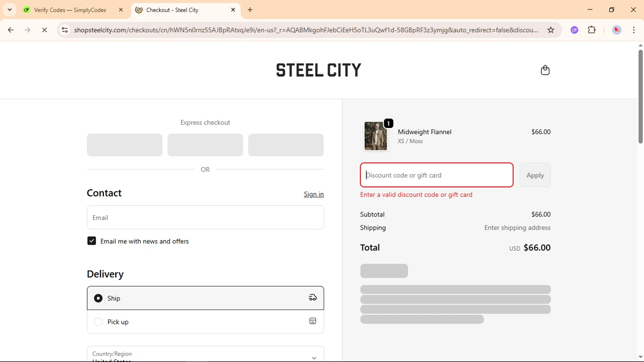Open the shopping bag cart icon
The height and width of the screenshot is (362, 644).
click(545, 70)
